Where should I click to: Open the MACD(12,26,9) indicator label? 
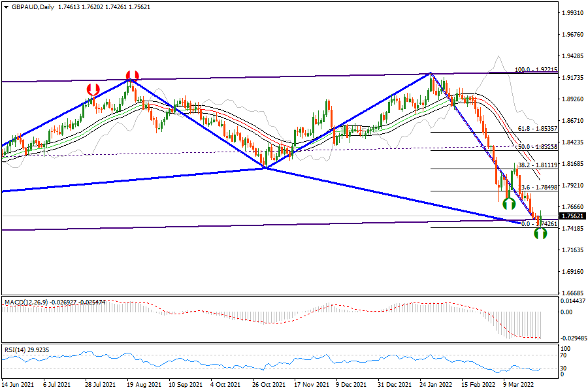coord(29,302)
